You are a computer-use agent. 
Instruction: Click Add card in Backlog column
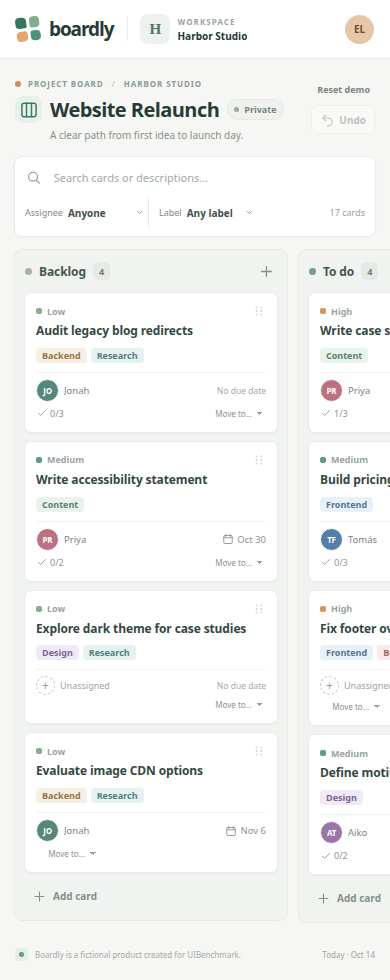point(66,896)
